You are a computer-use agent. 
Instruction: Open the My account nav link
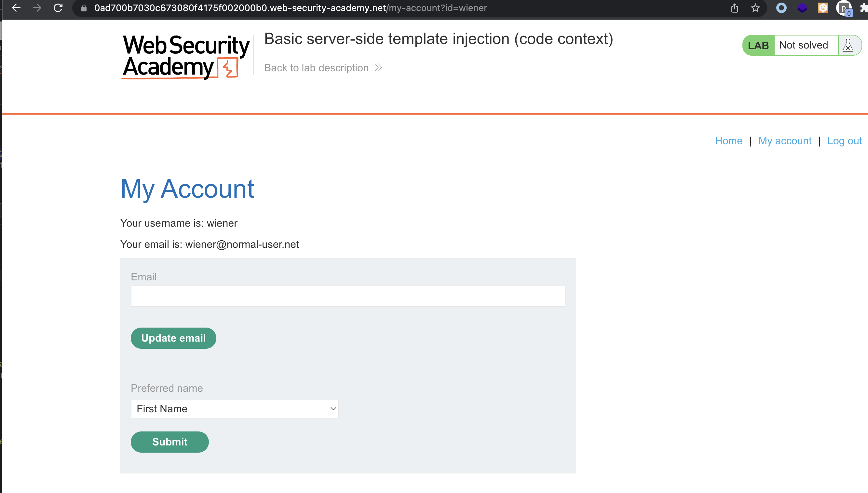pos(784,141)
